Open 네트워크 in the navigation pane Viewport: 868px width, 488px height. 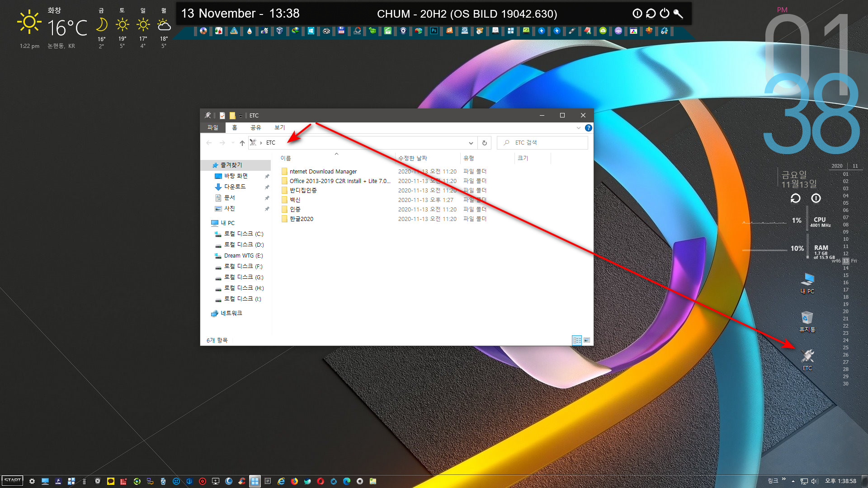coord(231,314)
